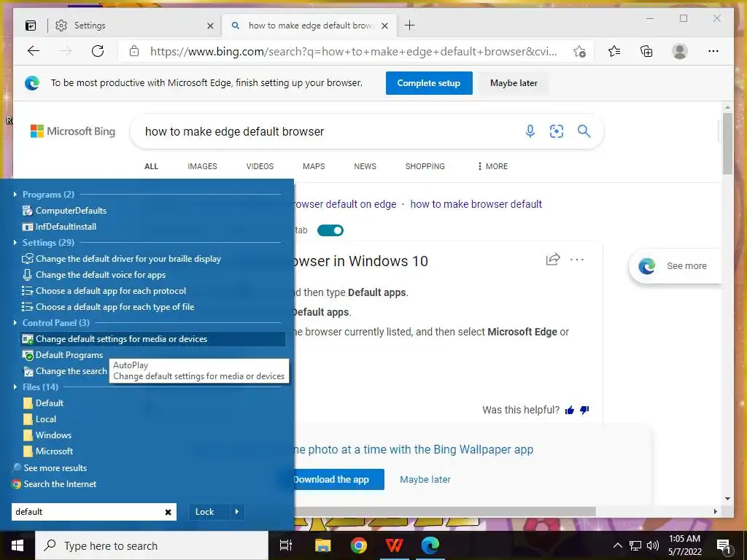This screenshot has width=747, height=560.
Task: Open the MAPS search tab
Action: (x=314, y=166)
